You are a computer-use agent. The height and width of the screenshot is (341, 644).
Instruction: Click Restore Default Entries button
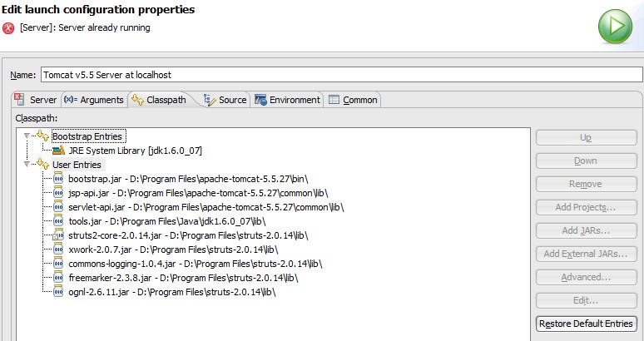coord(586,324)
